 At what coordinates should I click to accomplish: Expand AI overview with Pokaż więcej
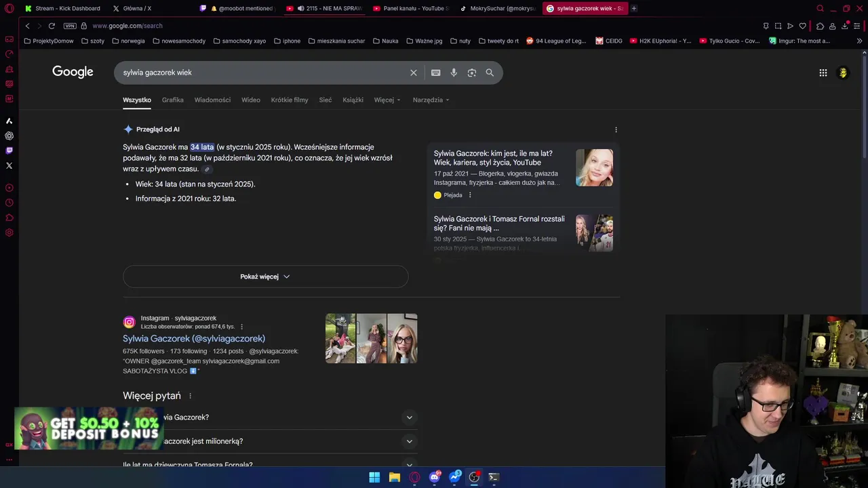tap(265, 277)
